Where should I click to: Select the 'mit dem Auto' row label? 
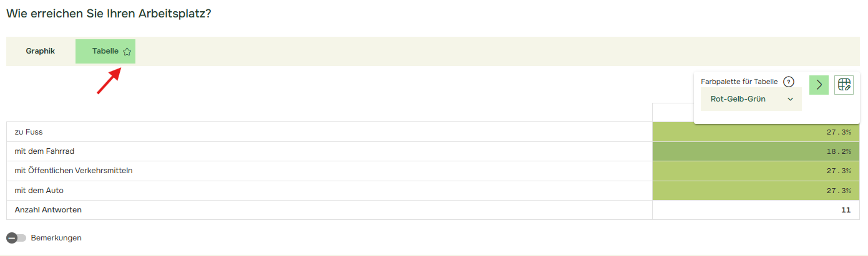39,191
